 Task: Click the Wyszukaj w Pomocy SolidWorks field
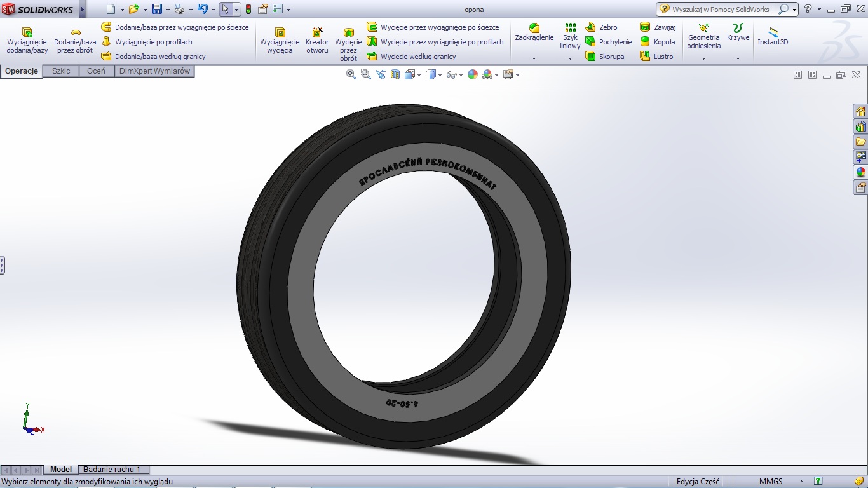[x=721, y=10]
